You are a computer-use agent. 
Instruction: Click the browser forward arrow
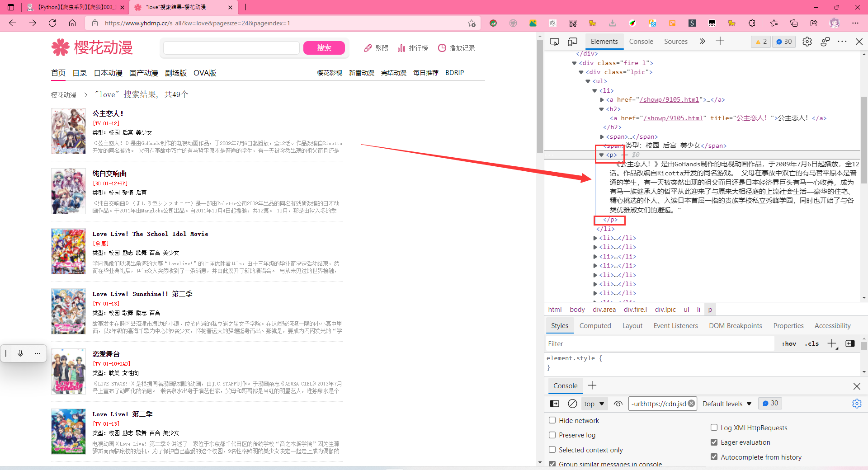[33, 23]
